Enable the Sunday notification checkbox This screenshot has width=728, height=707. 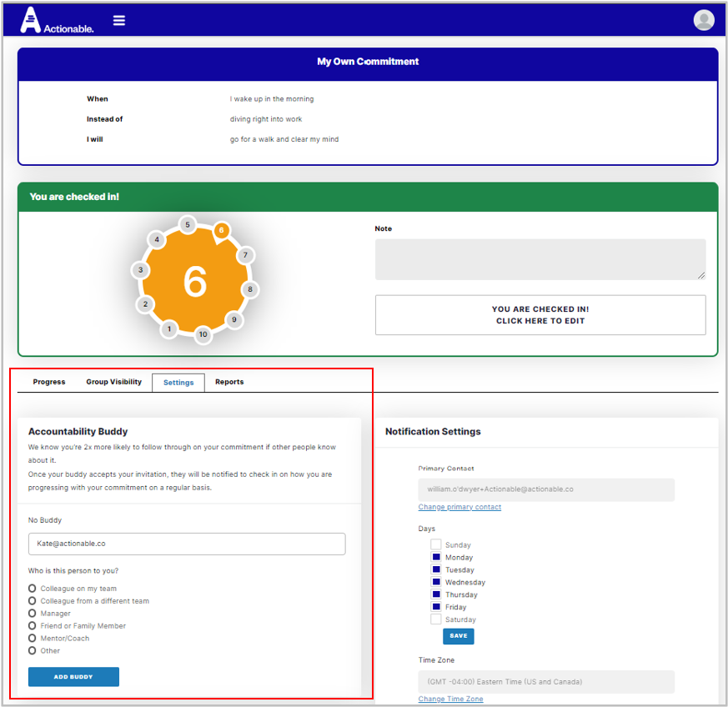(436, 545)
